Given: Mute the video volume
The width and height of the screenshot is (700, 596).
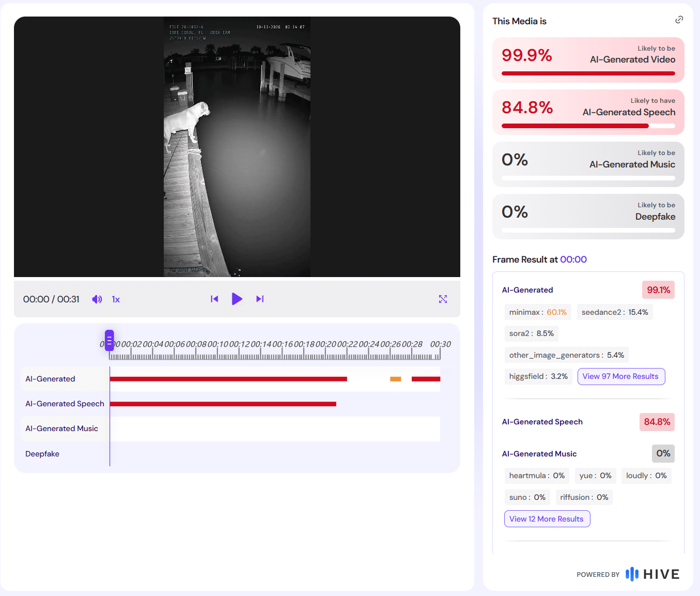Looking at the screenshot, I should 97,299.
